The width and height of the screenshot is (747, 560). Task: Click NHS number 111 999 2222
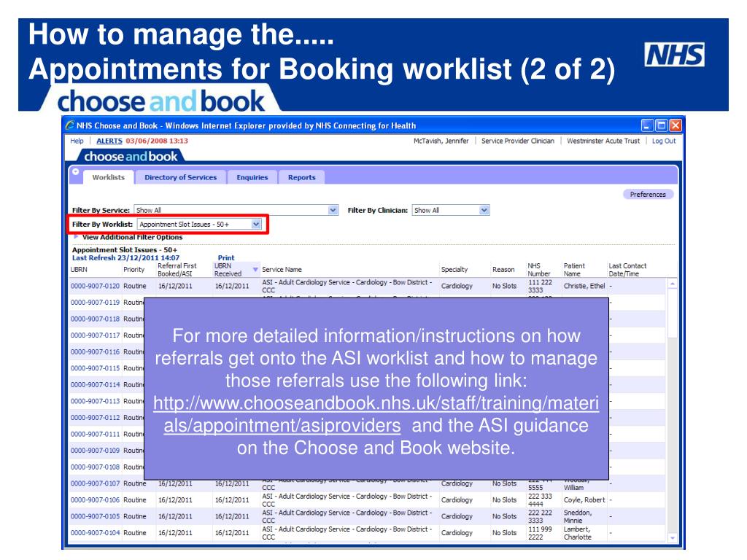tap(540, 533)
